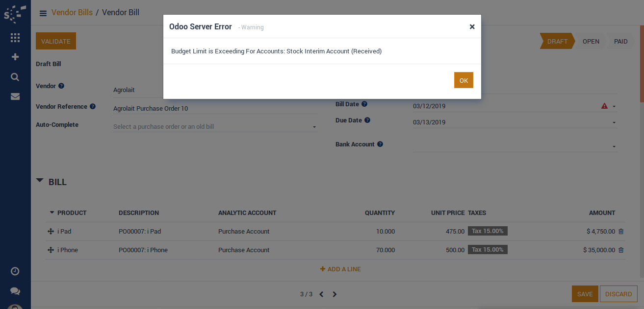The image size is (644, 309).
Task: Close the Odoo Server Error dialog
Action: coord(472,26)
